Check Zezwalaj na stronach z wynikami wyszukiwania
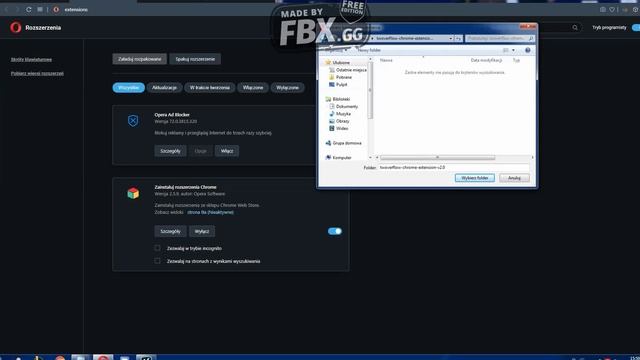 (x=157, y=261)
